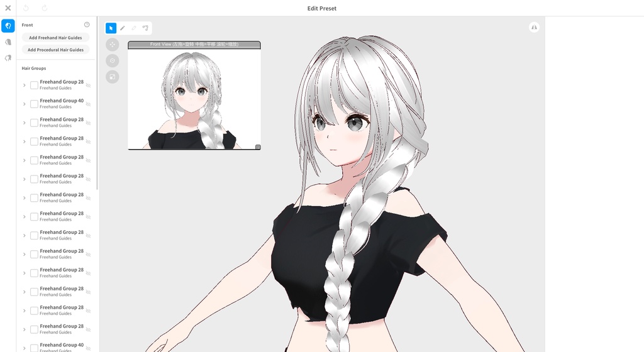Close the Edit Preset screen with the X icon

[x=8, y=8]
